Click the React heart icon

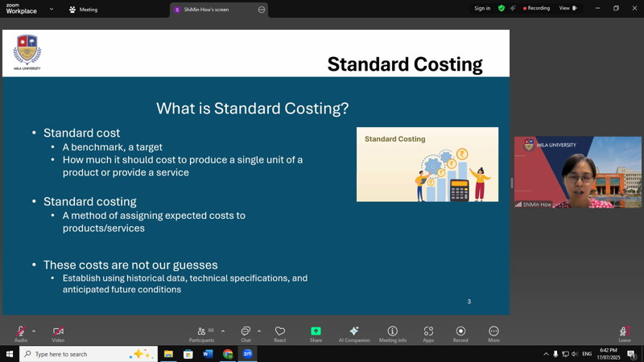click(x=280, y=331)
